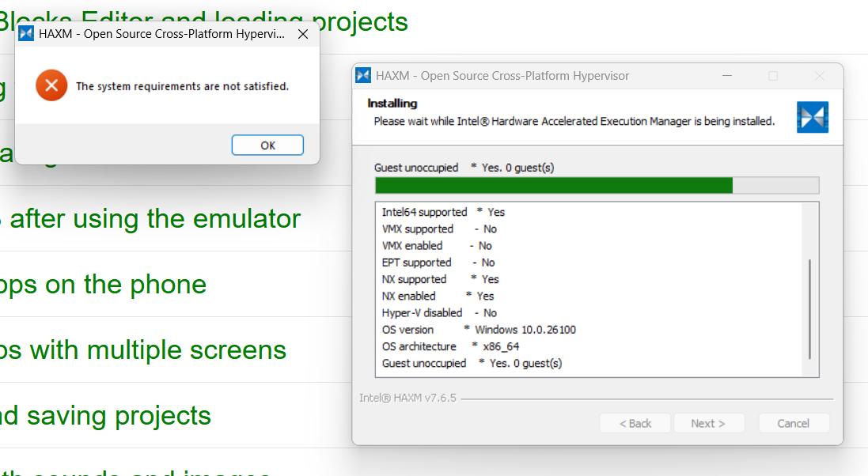Close the HAXM installer window
This screenshot has height=476, width=868.
[x=820, y=76]
